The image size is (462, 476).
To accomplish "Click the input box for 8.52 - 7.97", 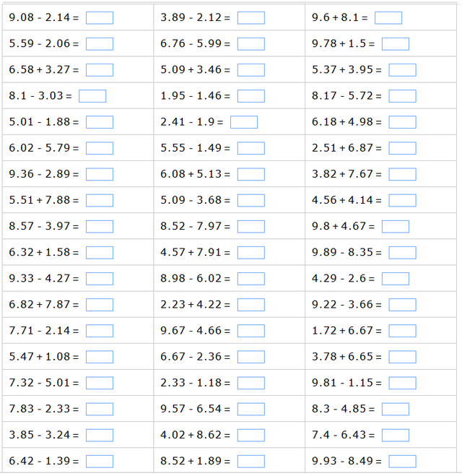I will [251, 227].
